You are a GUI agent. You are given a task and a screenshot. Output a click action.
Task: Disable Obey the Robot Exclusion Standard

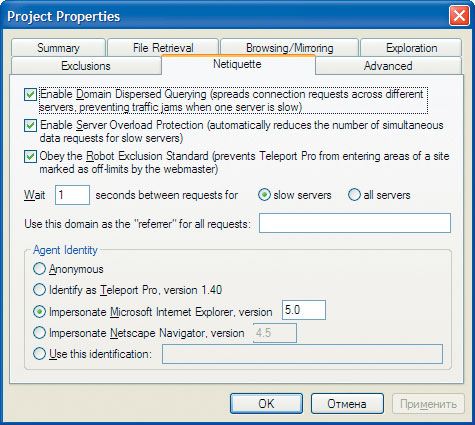[x=30, y=156]
